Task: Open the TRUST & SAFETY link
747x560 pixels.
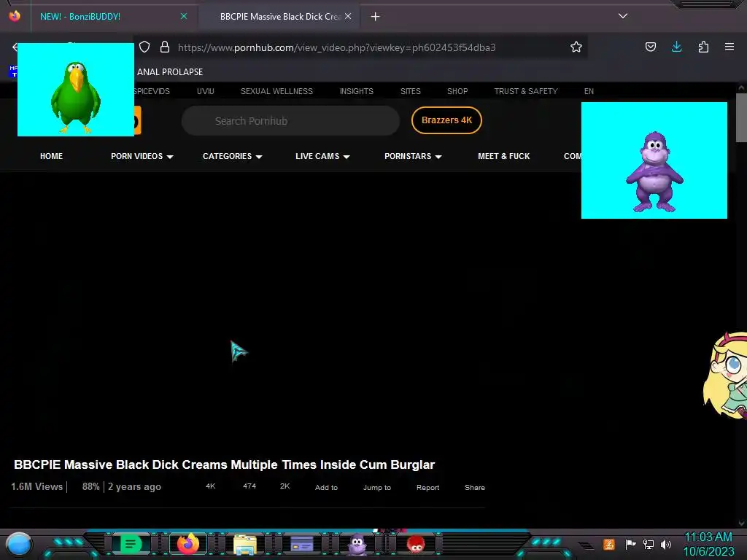Action: (x=526, y=91)
